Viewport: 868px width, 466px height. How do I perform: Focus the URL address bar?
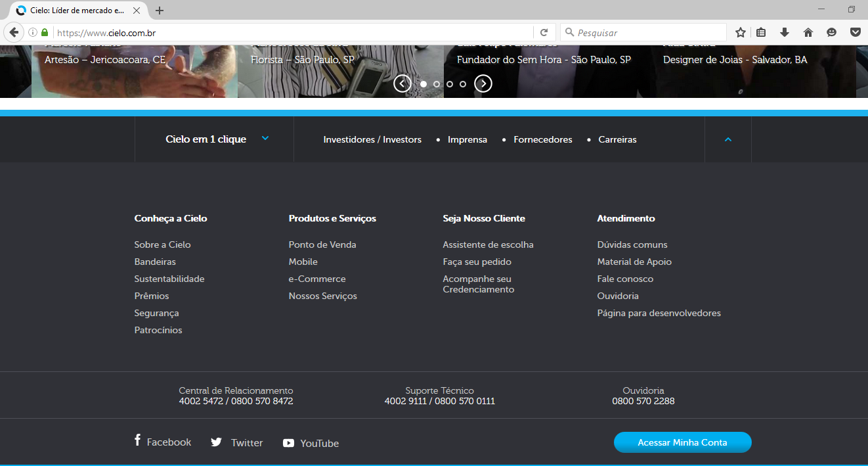(293, 32)
